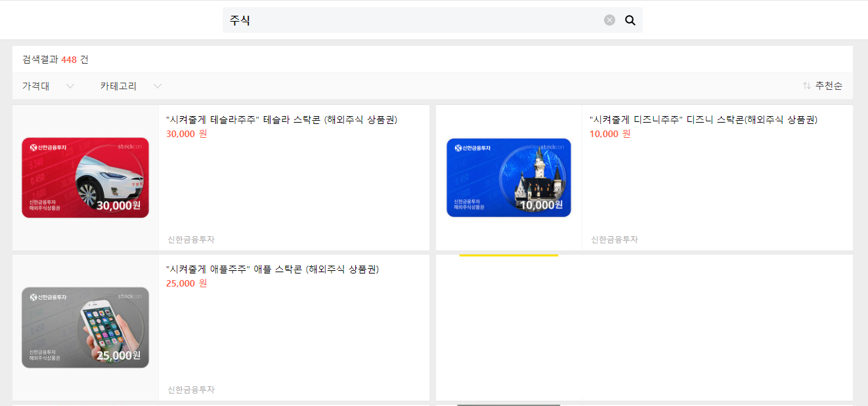Open the blue Disney 10,000원 gift card thumbnail
This screenshot has width=868, height=406.
(509, 177)
